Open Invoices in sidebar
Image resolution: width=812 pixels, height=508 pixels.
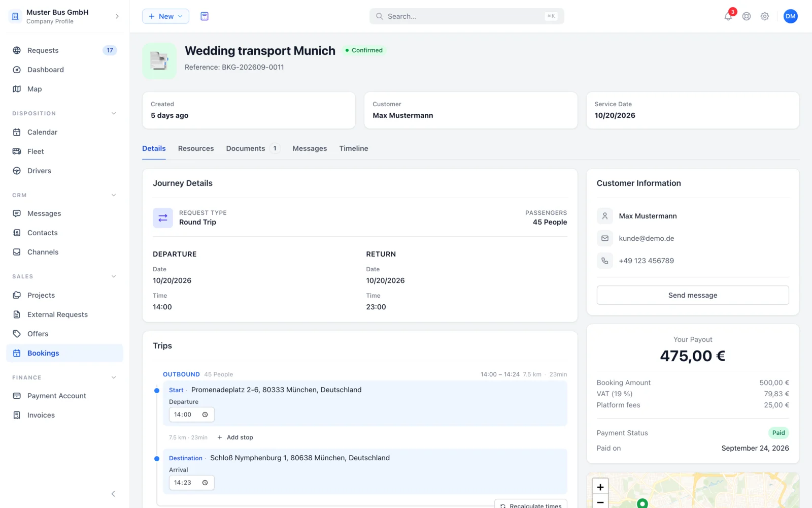[64, 415]
